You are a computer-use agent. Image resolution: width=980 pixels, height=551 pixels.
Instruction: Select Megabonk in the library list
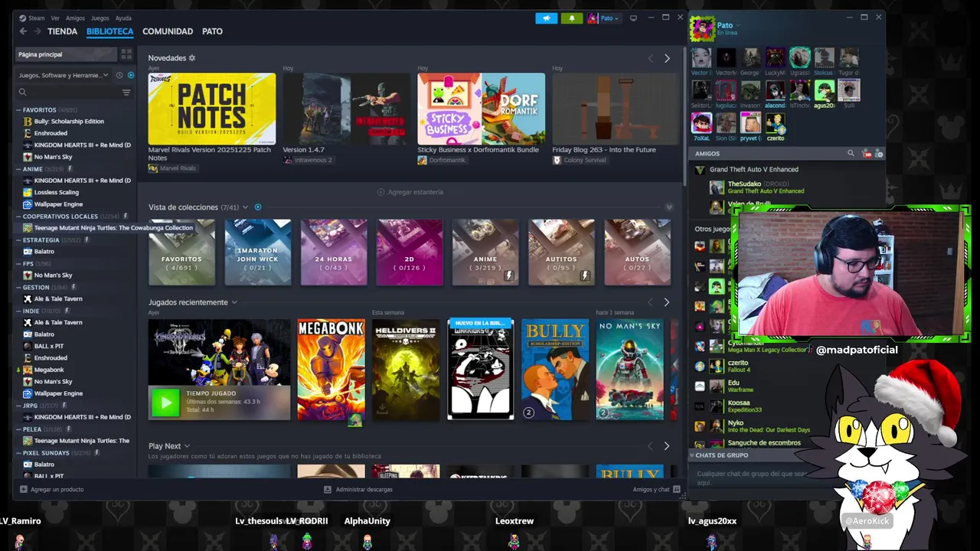pyautogui.click(x=48, y=370)
